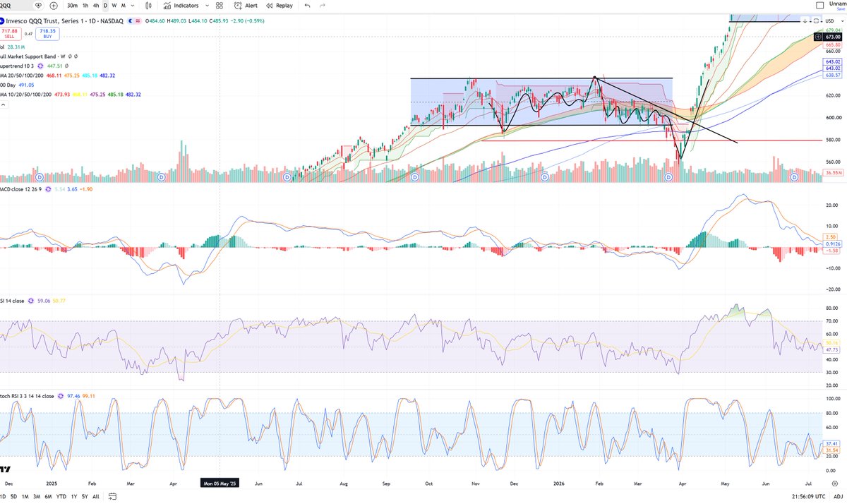847x504 pixels.
Task: Undo the last chart action
Action: (307, 6)
